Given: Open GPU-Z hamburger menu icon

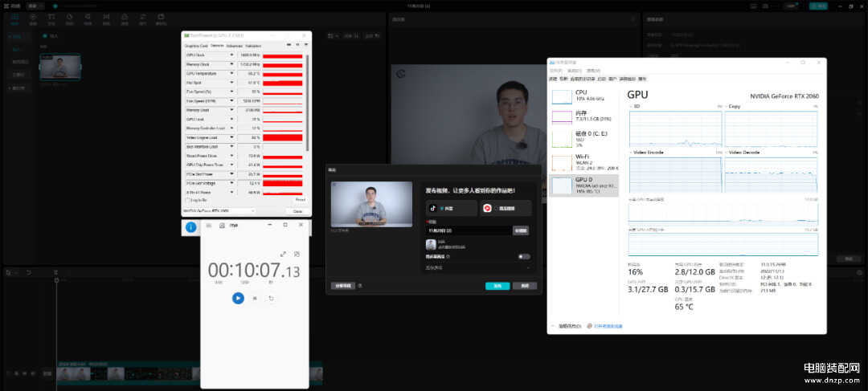Looking at the screenshot, I should [305, 45].
